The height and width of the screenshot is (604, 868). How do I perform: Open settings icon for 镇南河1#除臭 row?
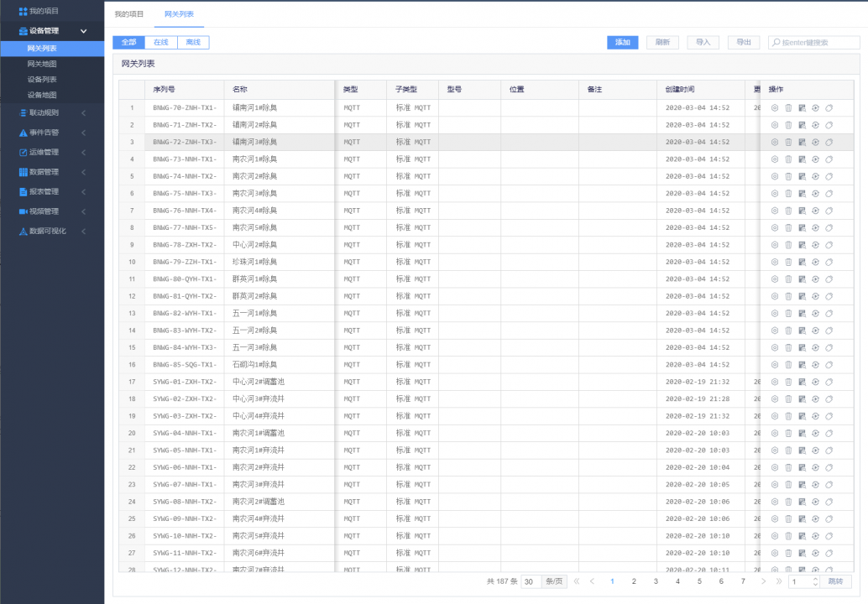point(775,108)
